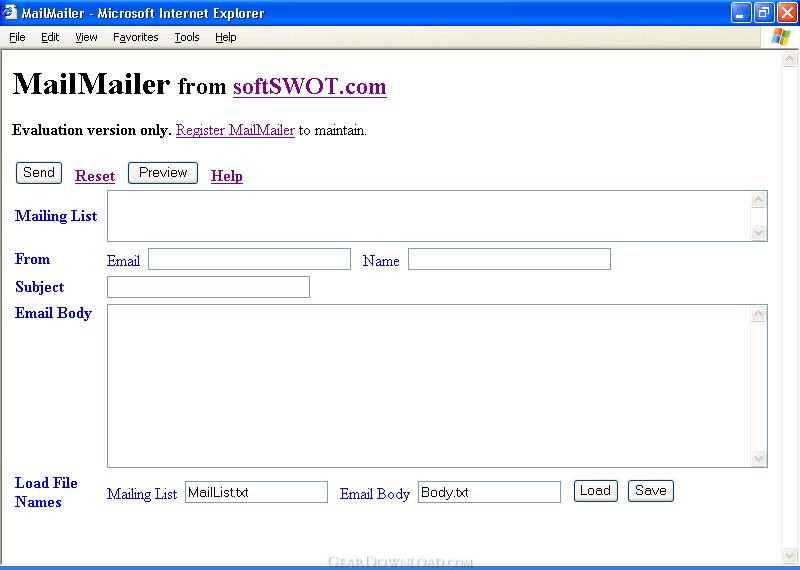Focus the From Email input field
Viewport: 800px width, 570px height.
click(x=249, y=259)
